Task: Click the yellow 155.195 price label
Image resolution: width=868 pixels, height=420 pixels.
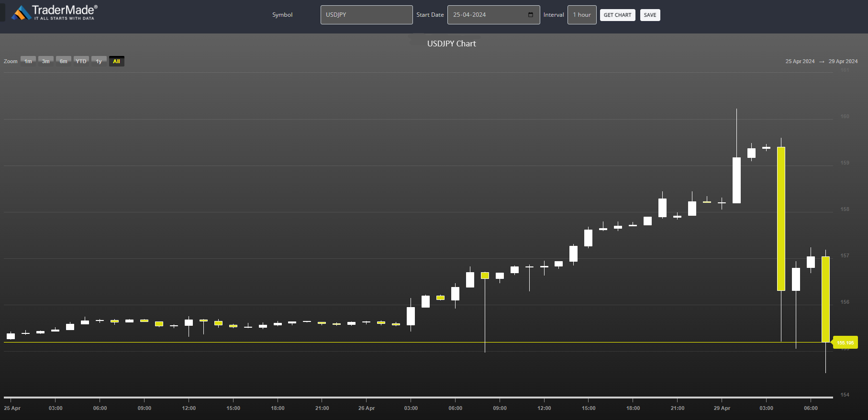Action: tap(846, 343)
